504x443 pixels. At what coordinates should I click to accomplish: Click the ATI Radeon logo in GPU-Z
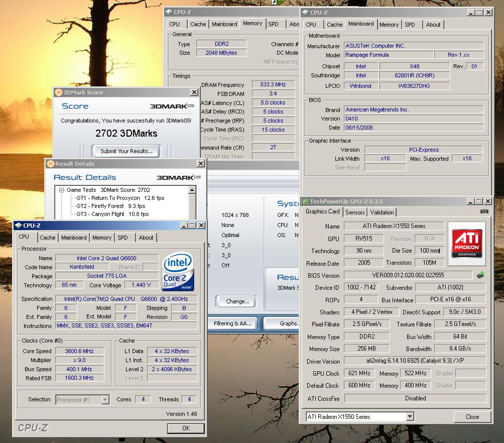click(467, 243)
